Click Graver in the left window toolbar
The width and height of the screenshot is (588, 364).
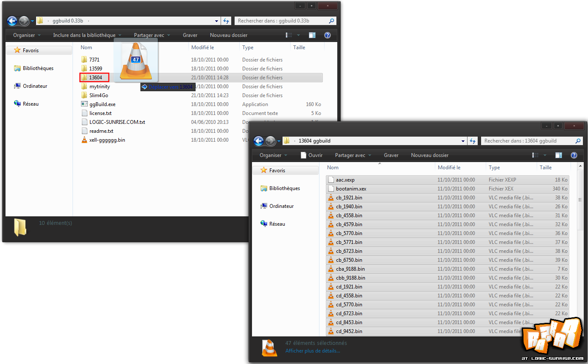(x=190, y=35)
